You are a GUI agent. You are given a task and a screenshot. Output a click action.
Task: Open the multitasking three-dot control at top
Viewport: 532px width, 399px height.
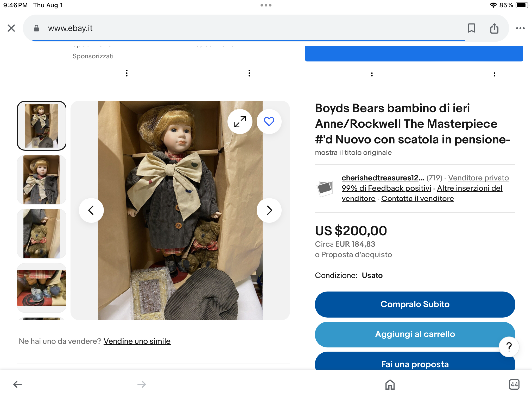point(266,5)
